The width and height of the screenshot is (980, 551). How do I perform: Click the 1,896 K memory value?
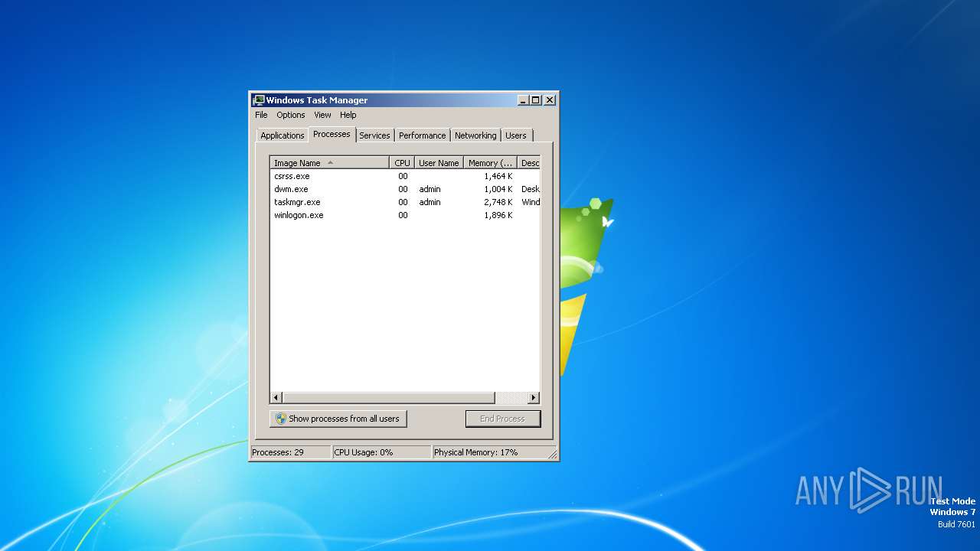(498, 215)
